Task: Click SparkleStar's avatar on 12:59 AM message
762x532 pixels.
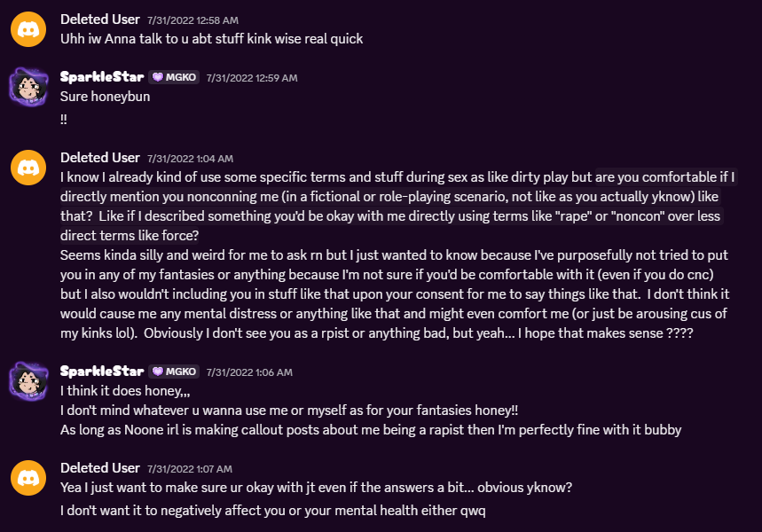Action: pyautogui.click(x=28, y=87)
